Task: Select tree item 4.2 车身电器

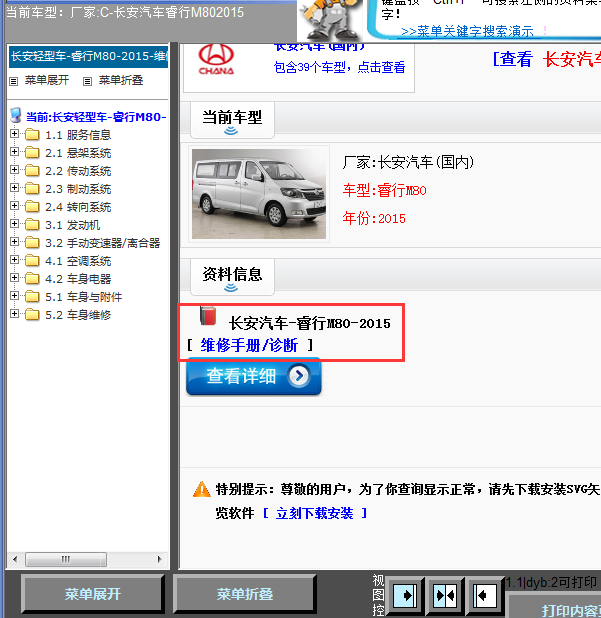Action: pyautogui.click(x=78, y=279)
